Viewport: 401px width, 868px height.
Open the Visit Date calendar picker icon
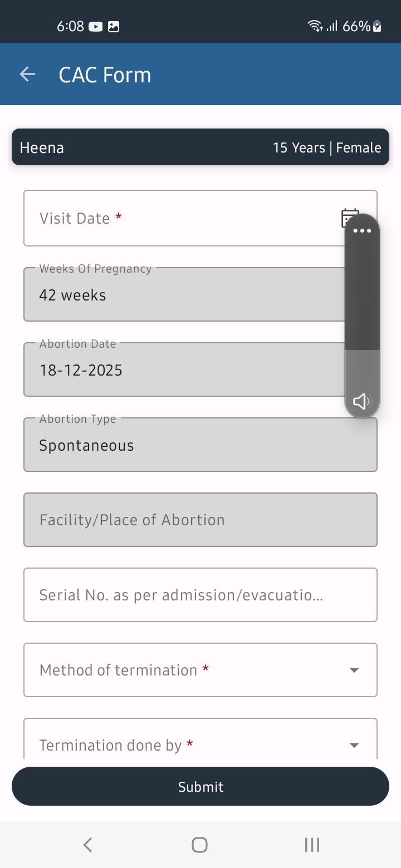tap(350, 218)
